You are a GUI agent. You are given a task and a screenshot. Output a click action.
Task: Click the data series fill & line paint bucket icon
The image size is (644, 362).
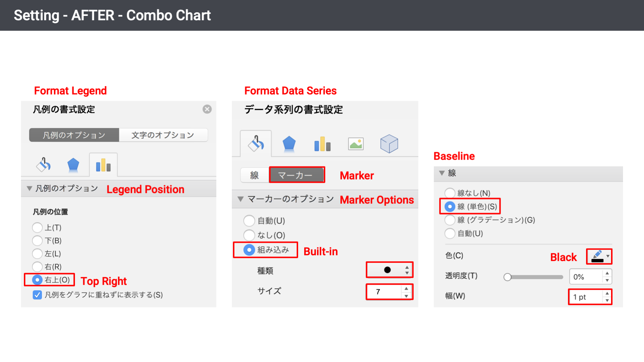pos(256,144)
